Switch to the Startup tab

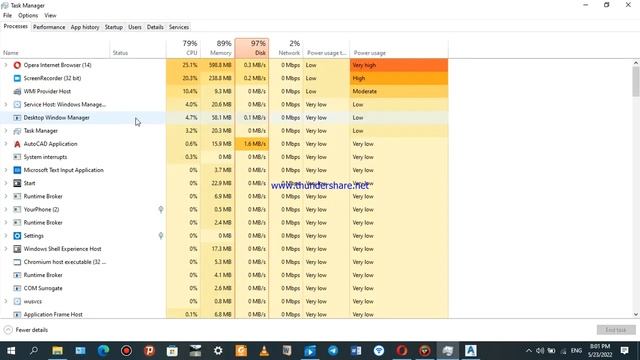(x=113, y=27)
